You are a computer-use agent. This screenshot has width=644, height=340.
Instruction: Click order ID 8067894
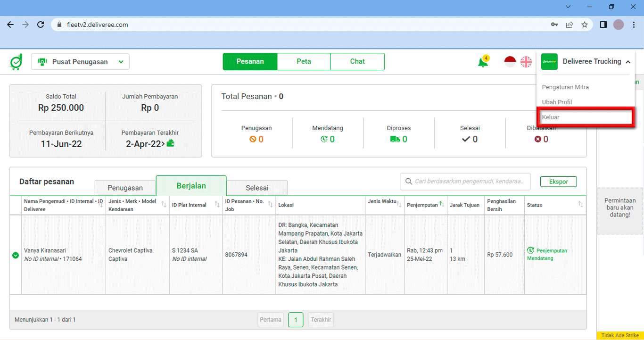(x=236, y=255)
